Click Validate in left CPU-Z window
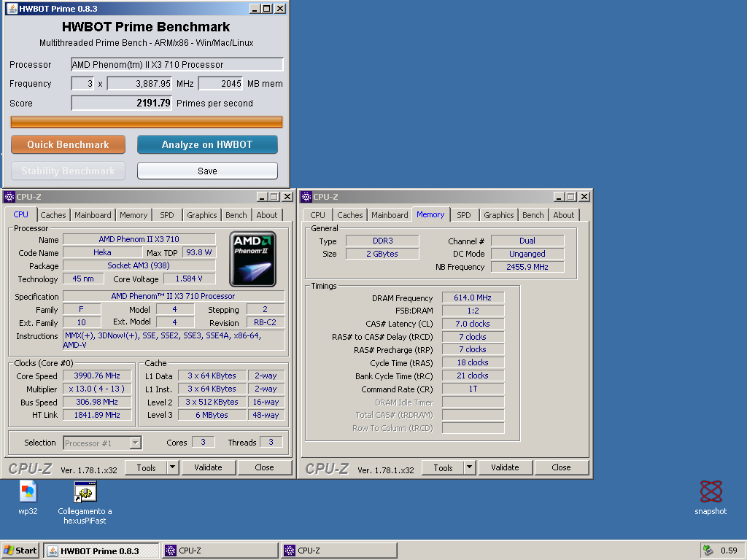Image resolution: width=747 pixels, height=560 pixels. [208, 467]
